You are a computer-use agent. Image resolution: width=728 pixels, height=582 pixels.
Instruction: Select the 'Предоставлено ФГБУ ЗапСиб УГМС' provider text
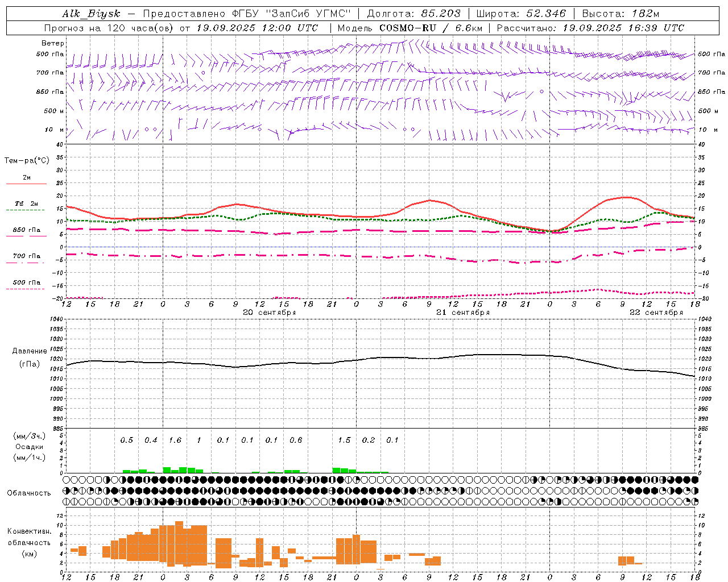(x=247, y=14)
